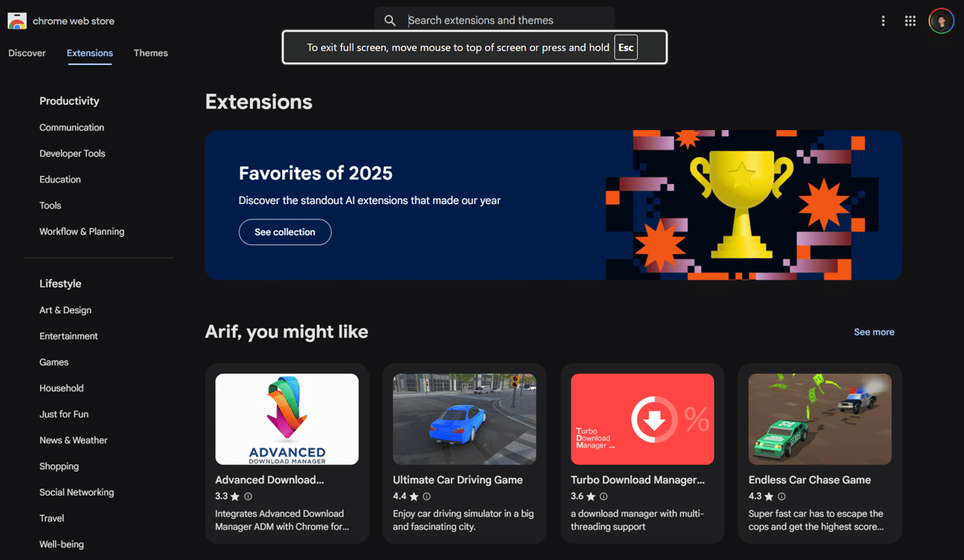Click the star beside Ultimate Car Driving rating

412,496
